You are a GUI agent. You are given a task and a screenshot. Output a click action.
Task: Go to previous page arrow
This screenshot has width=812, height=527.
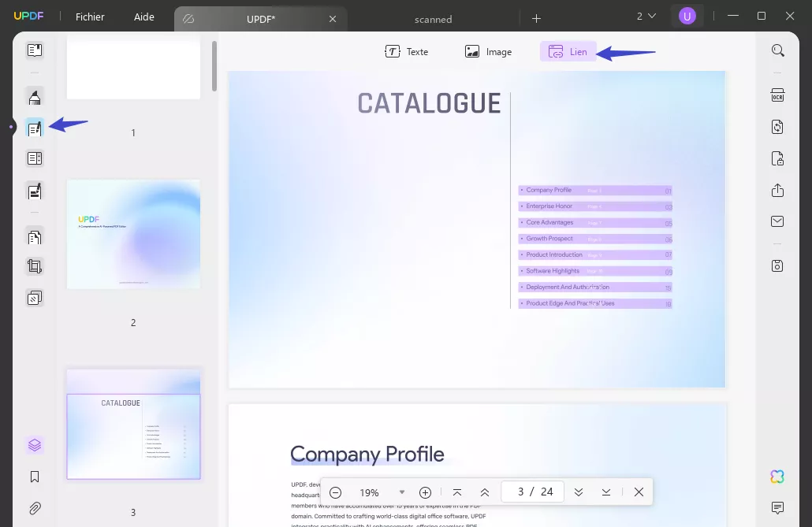point(485,492)
